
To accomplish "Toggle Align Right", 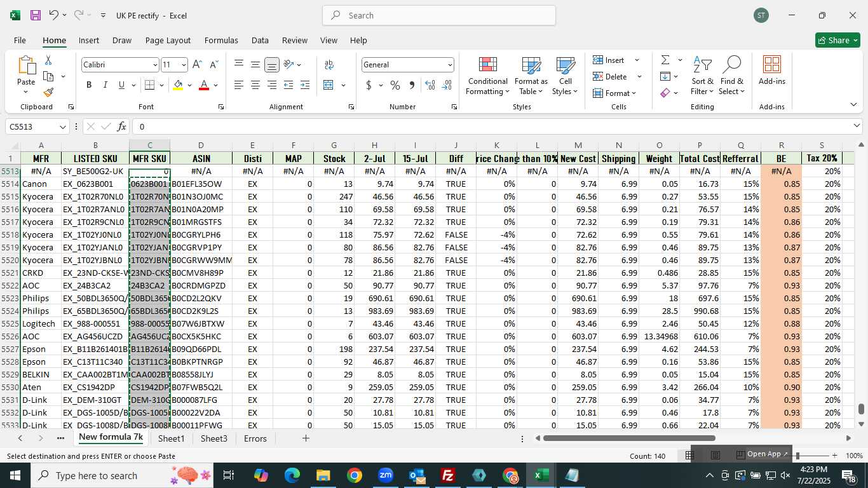I will click(272, 85).
